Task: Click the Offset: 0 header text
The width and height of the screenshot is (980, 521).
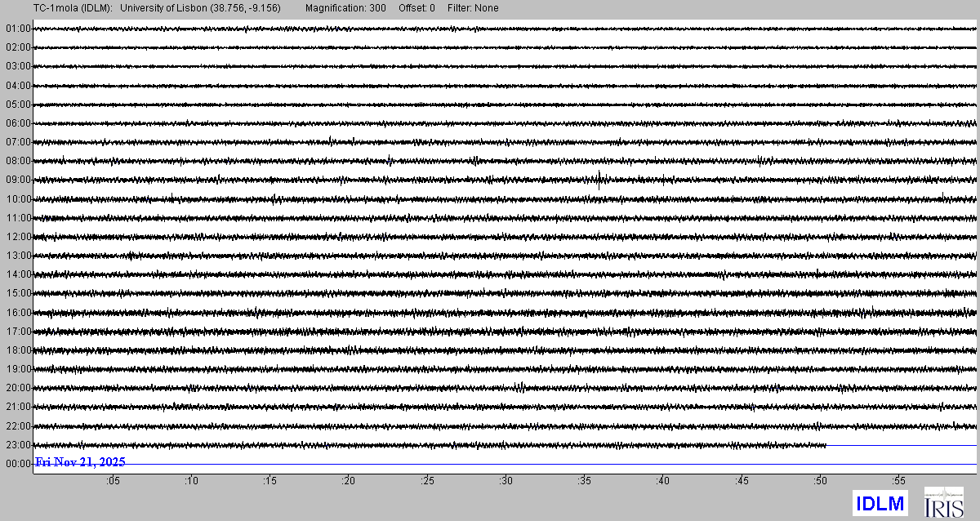Action: [x=416, y=8]
